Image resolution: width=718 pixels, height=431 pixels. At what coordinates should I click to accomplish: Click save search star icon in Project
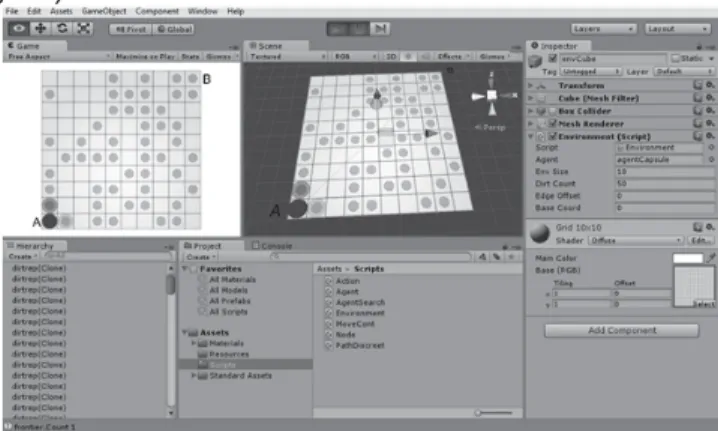point(511,257)
